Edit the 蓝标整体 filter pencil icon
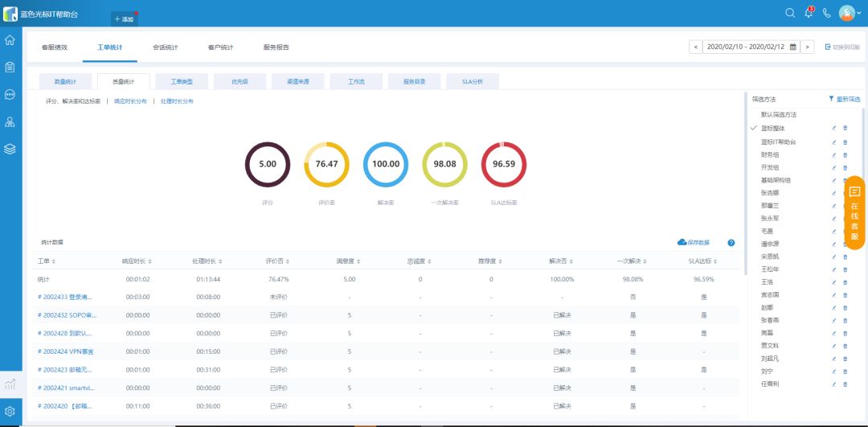The image size is (868, 427). [x=834, y=128]
